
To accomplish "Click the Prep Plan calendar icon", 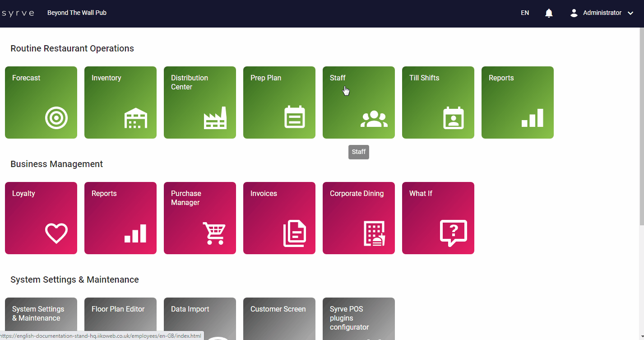I will pos(295,117).
